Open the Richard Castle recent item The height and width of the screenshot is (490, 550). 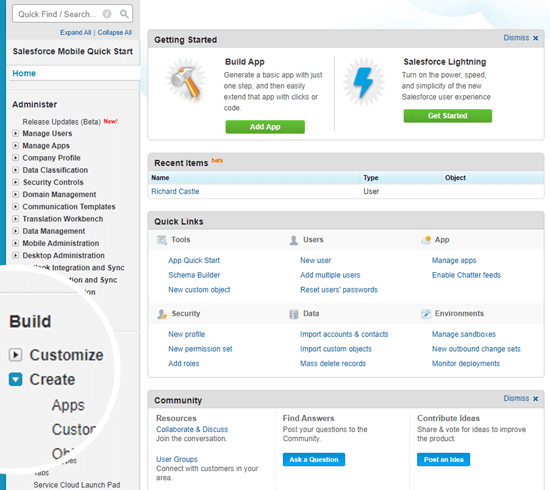pos(175,192)
